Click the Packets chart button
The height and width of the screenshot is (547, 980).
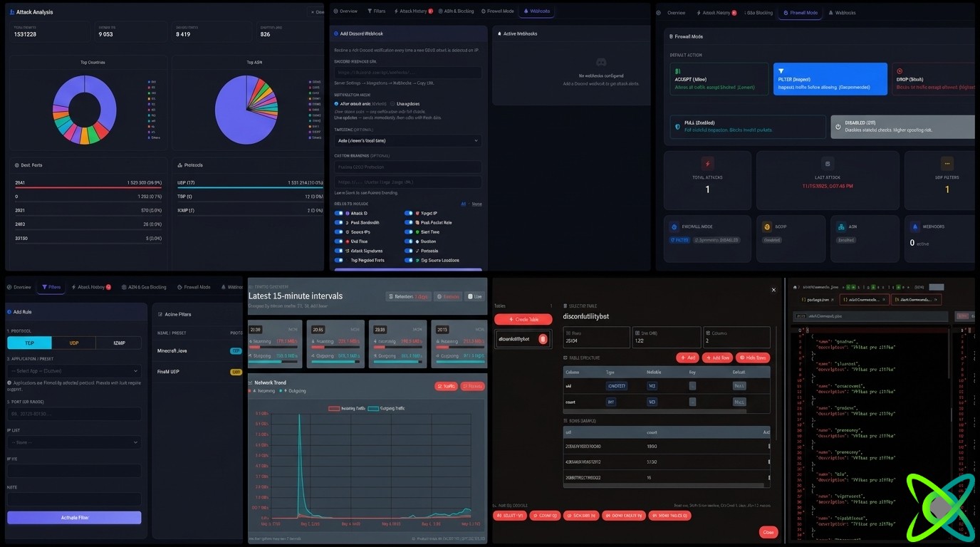472,386
